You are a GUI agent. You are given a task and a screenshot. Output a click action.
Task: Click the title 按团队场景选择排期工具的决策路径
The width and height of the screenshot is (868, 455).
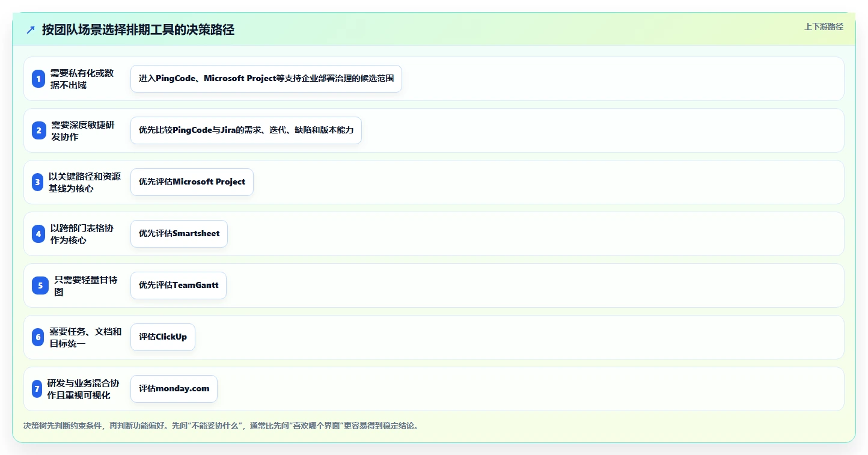click(138, 29)
